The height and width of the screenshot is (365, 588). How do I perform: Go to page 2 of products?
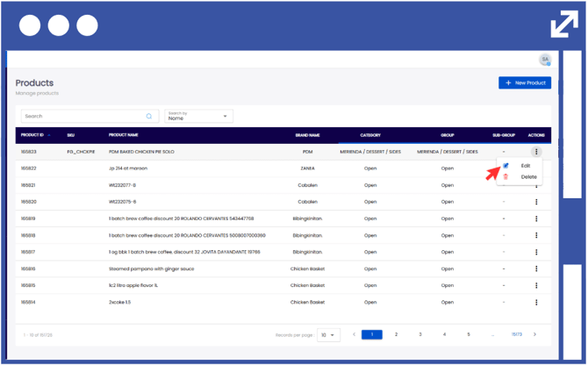[x=396, y=334]
